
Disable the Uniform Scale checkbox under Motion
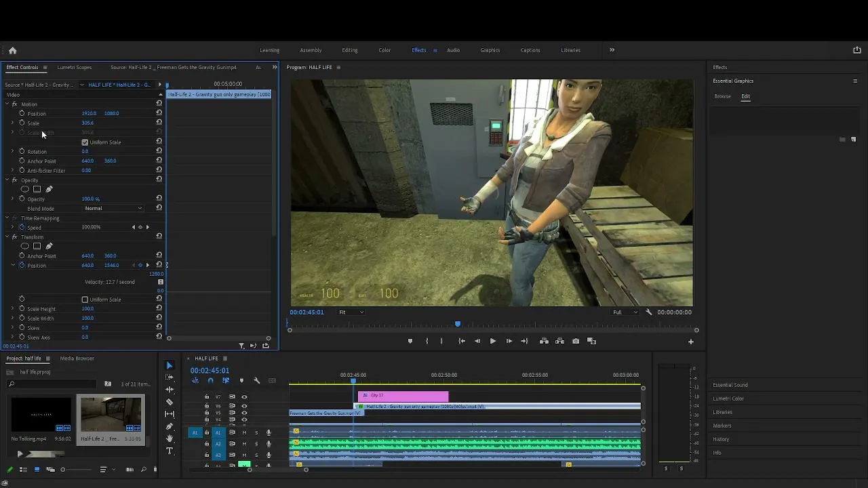click(85, 142)
